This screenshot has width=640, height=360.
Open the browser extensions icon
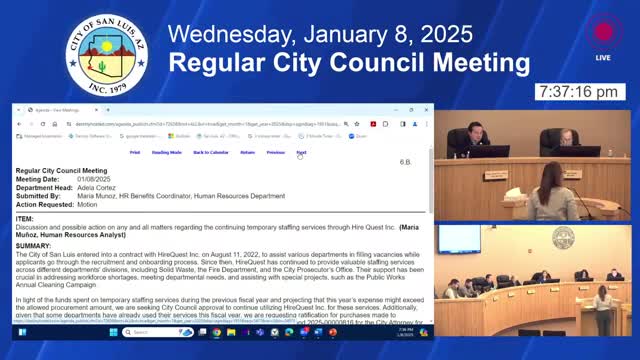click(x=385, y=124)
